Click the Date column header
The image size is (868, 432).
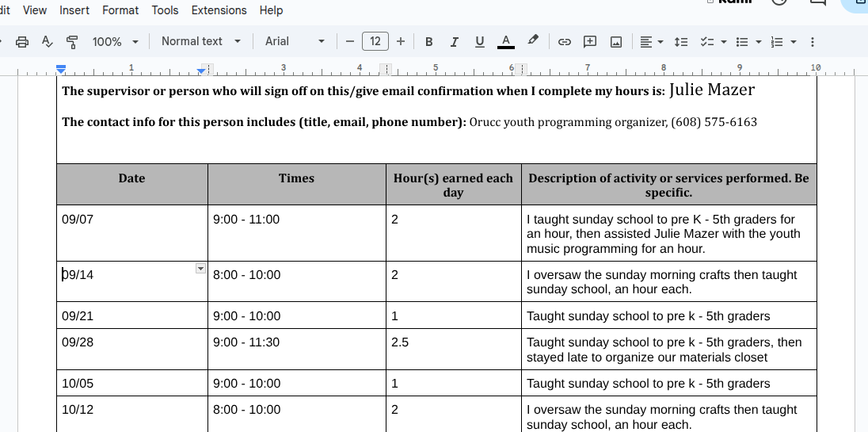coord(132,184)
